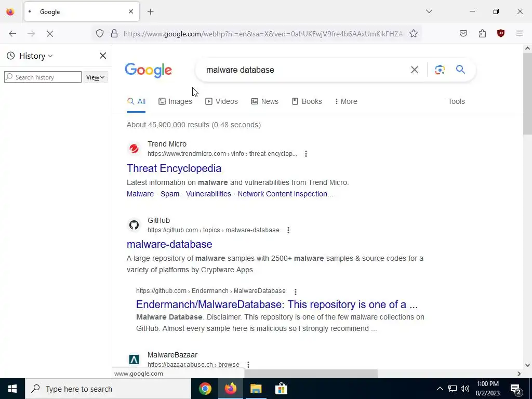This screenshot has width=532, height=399.
Task: Switch to the Videos tab
Action: point(221,101)
